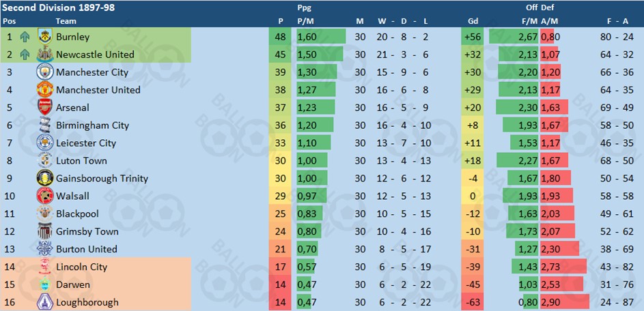Click the Burnley club crest
This screenshot has width=644, height=311.
tap(45, 37)
